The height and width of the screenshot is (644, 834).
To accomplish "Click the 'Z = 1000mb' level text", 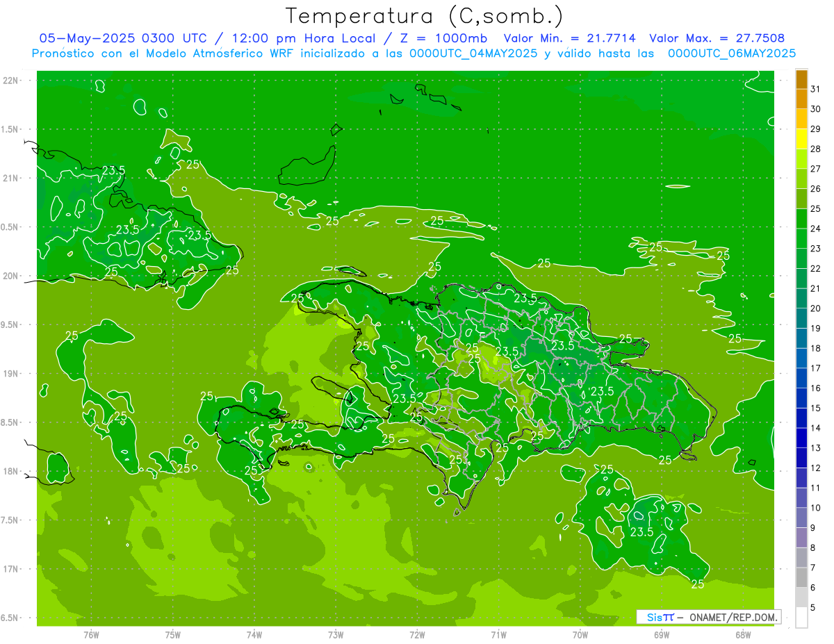I will coord(442,38).
